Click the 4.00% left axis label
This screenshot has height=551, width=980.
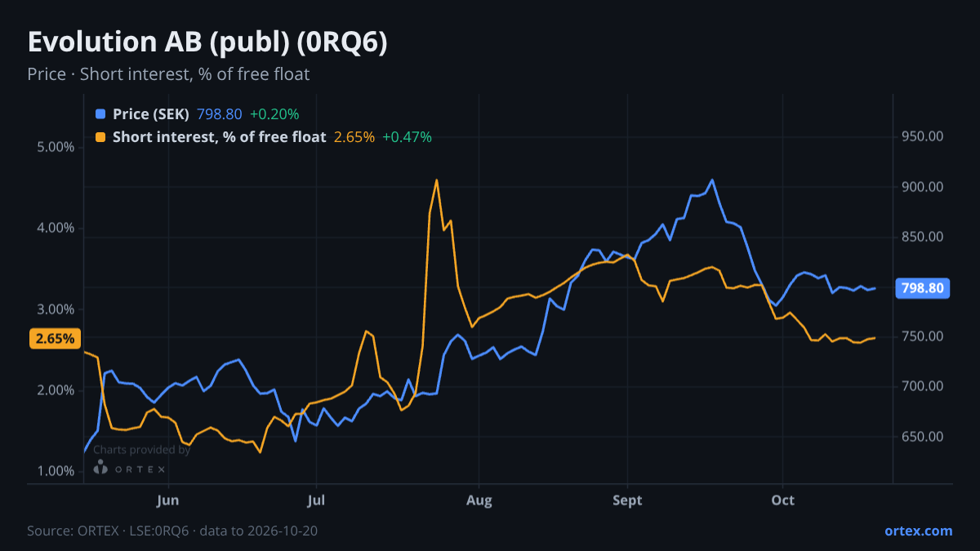tap(56, 228)
